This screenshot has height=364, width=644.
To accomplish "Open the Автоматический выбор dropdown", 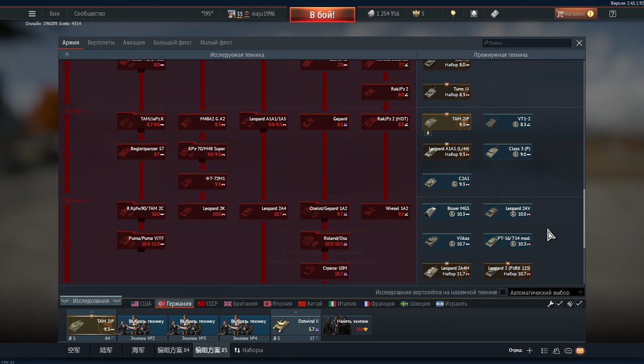I will 546,292.
